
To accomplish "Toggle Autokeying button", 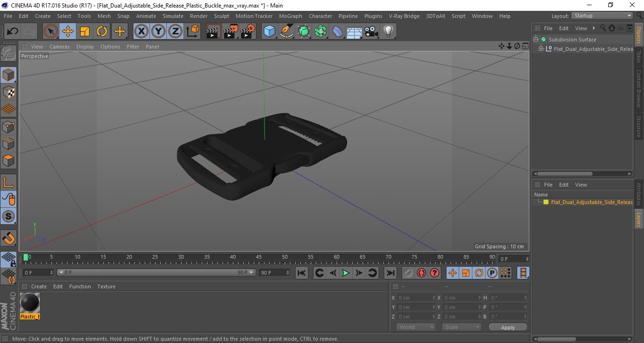I will 421,273.
